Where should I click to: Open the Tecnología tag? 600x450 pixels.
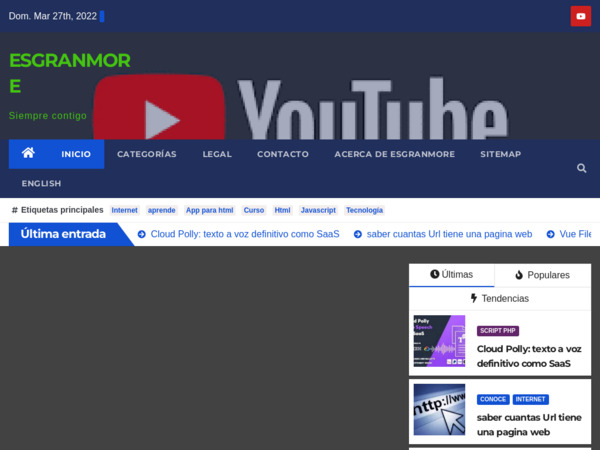pyautogui.click(x=364, y=210)
